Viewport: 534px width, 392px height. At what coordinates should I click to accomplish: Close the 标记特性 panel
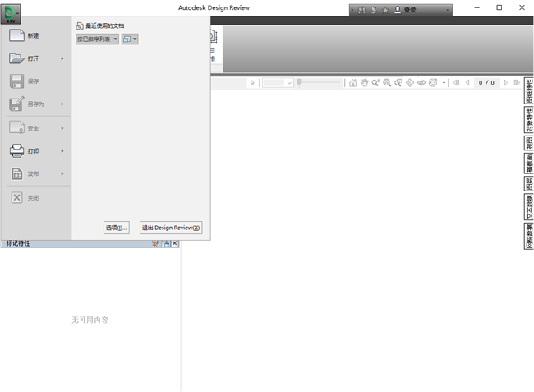[x=175, y=243]
